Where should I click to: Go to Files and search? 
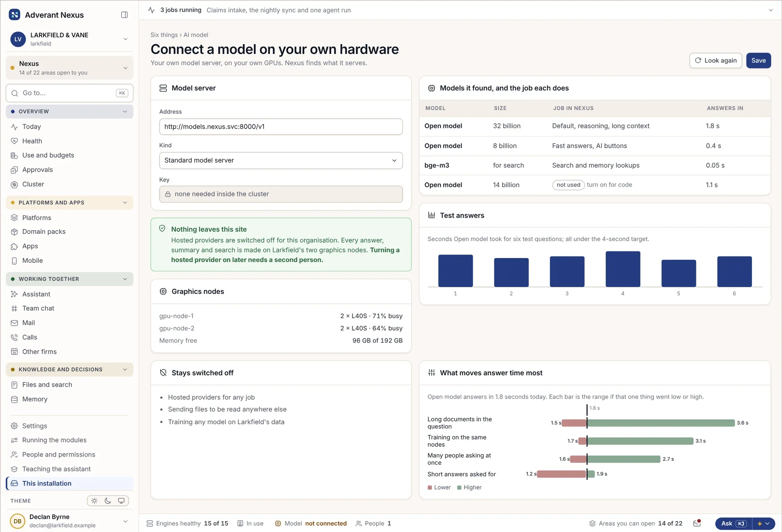[x=70, y=385]
